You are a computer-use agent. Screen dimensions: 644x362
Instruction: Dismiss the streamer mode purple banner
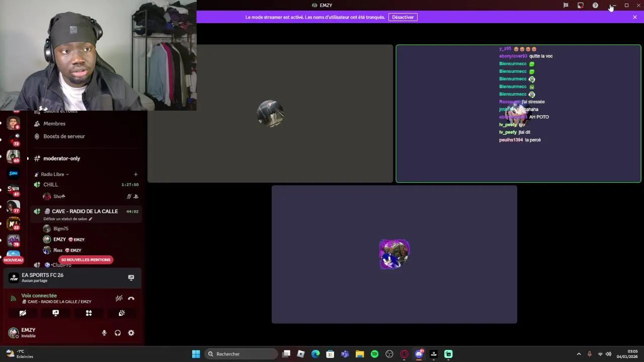635,17
